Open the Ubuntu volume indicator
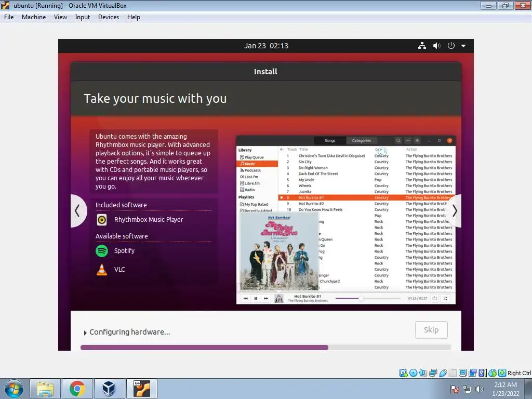This screenshot has width=532, height=399. click(436, 46)
